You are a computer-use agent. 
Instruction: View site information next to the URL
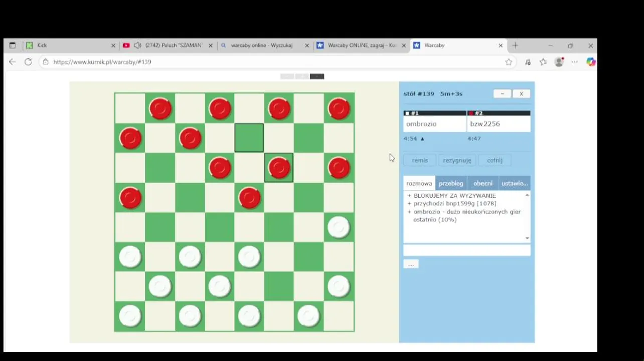tap(45, 62)
